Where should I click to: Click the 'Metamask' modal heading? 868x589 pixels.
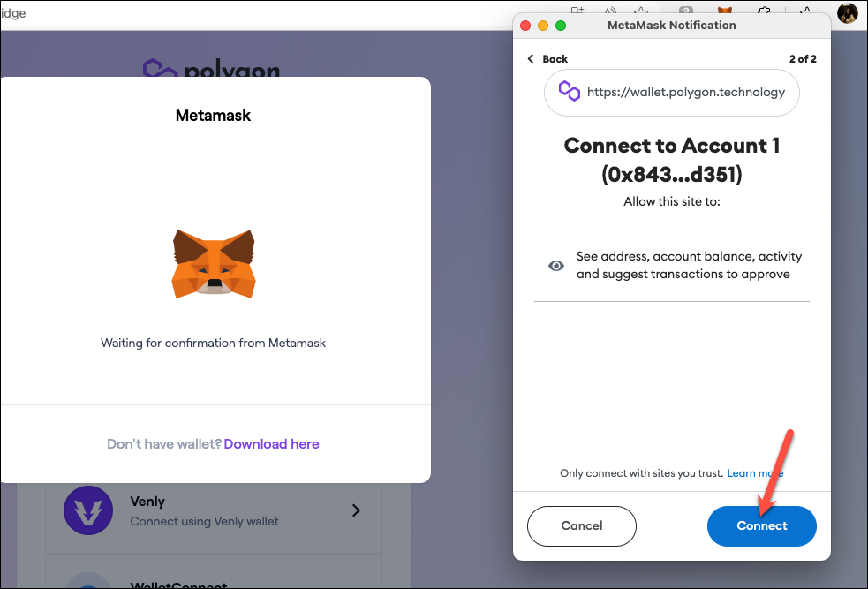pyautogui.click(x=213, y=115)
